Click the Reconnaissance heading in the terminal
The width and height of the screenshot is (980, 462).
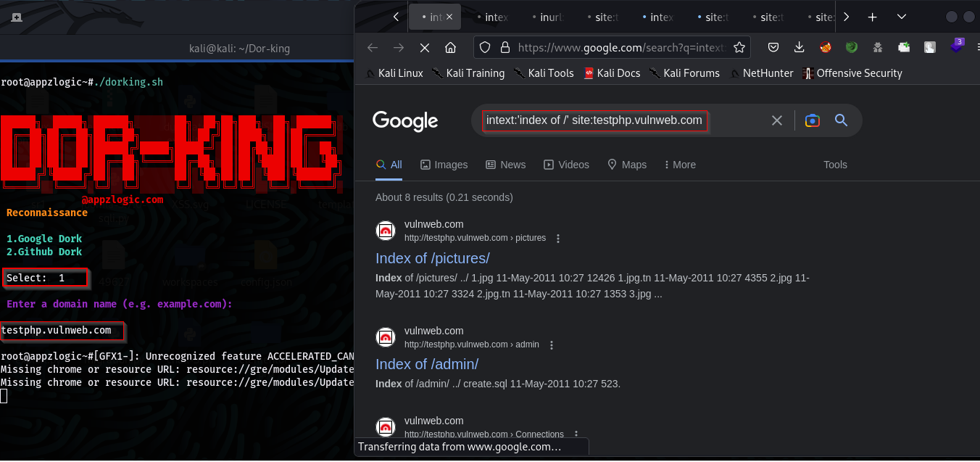pos(47,213)
